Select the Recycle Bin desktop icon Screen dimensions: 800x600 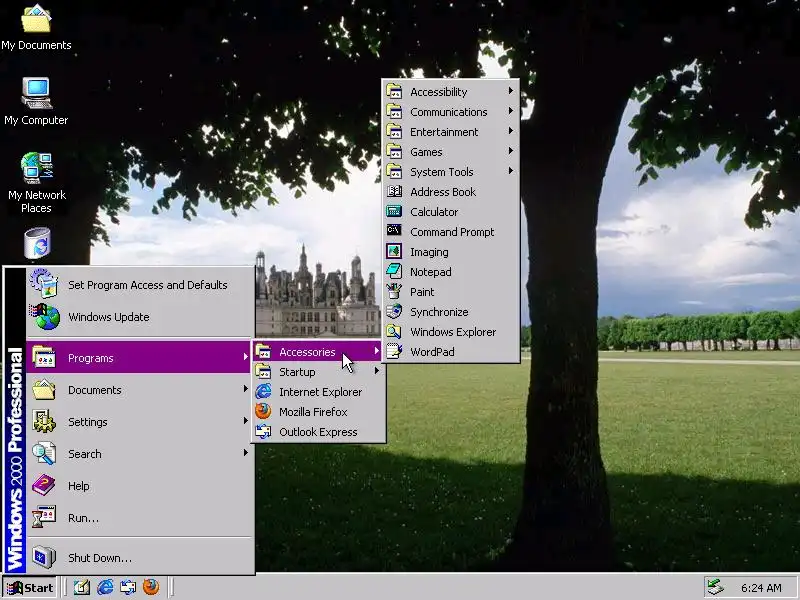(x=37, y=243)
